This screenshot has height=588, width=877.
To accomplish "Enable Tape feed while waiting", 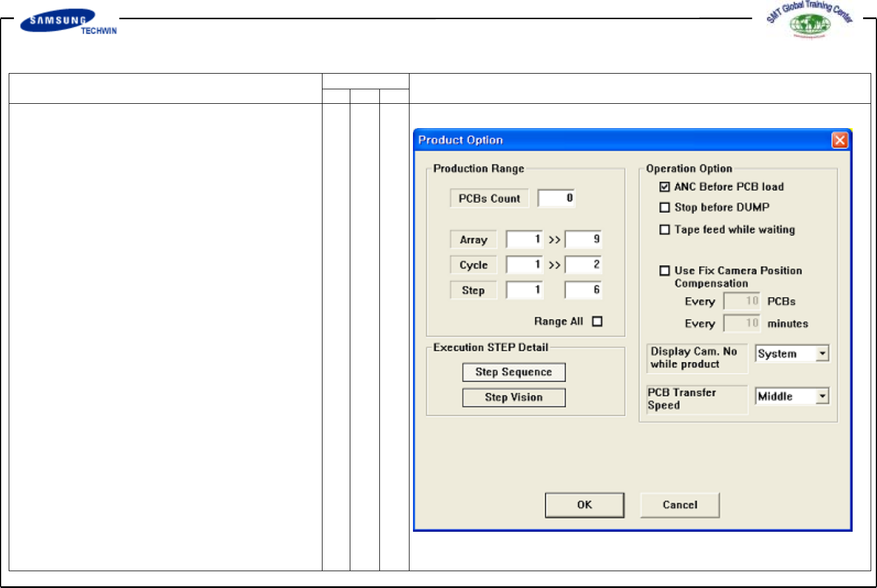I will click(665, 230).
